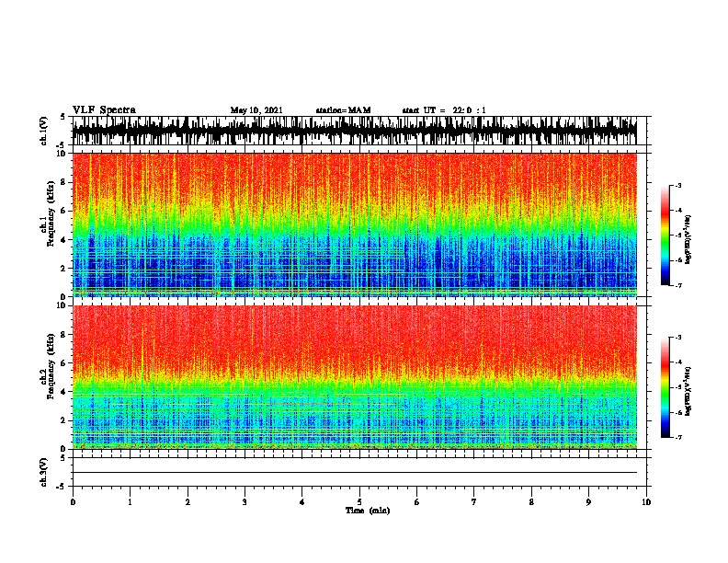Screen dimensions: 728x563
Task: Click "-7" on the ch.1 color scale
Action: click(x=677, y=285)
